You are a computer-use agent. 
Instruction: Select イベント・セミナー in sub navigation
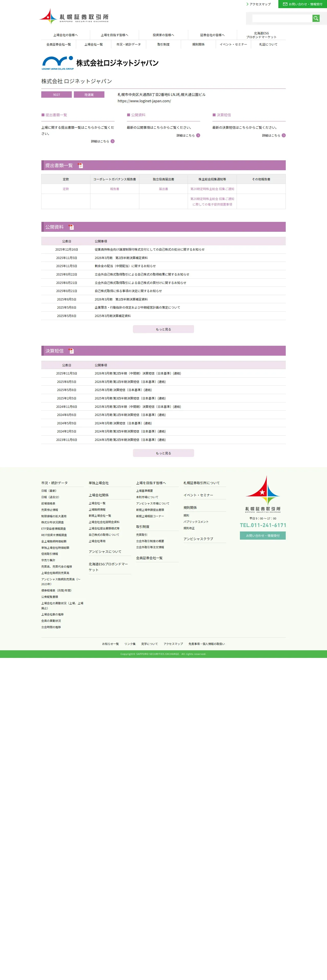(233, 45)
